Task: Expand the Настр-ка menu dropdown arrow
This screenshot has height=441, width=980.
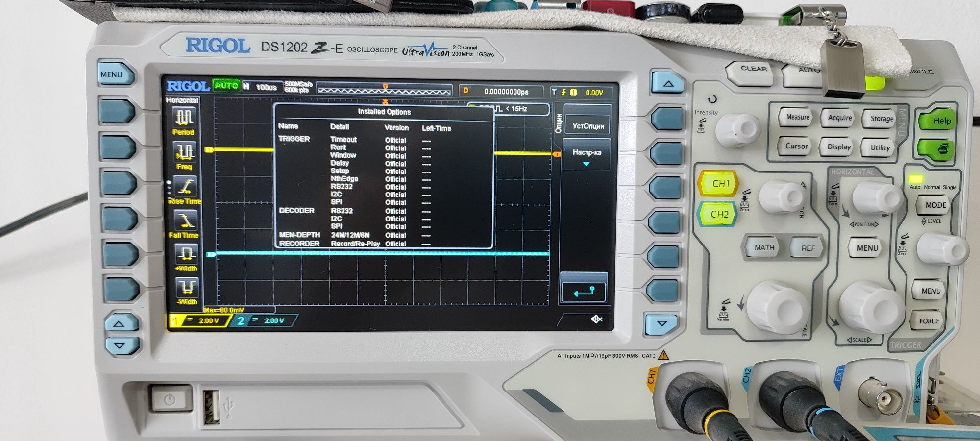Action: tap(586, 164)
